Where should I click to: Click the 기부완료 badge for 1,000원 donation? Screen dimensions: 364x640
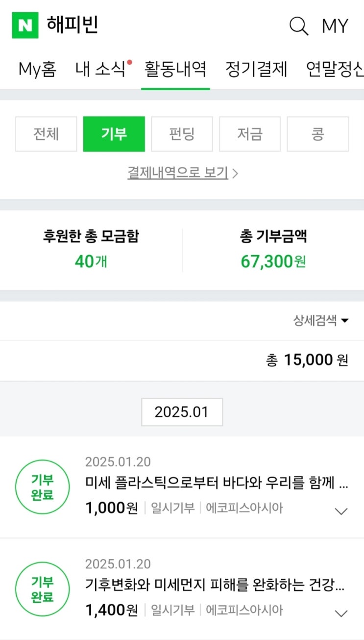click(42, 487)
